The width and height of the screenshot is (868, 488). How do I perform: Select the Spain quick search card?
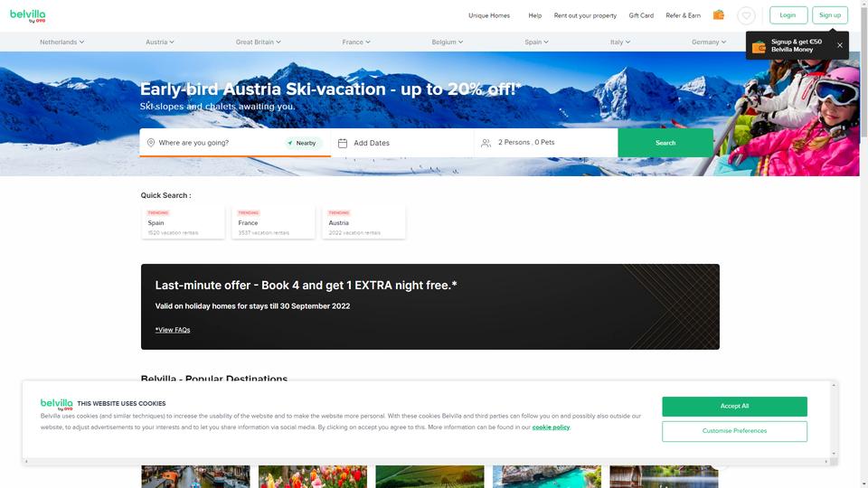coord(184,222)
